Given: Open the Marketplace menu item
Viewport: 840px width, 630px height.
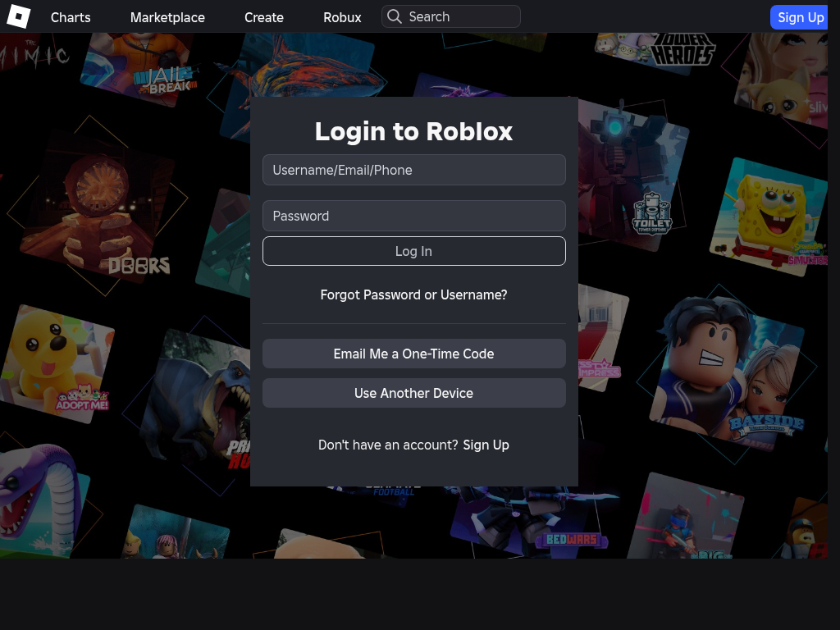Looking at the screenshot, I should (167, 17).
